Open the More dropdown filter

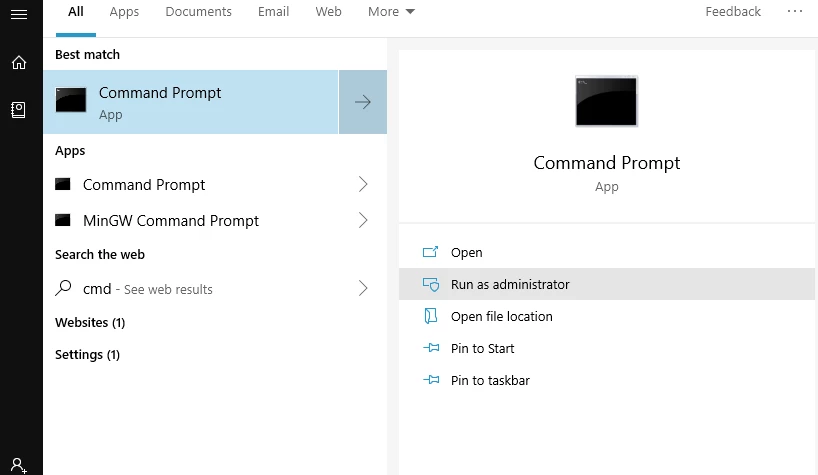(391, 11)
